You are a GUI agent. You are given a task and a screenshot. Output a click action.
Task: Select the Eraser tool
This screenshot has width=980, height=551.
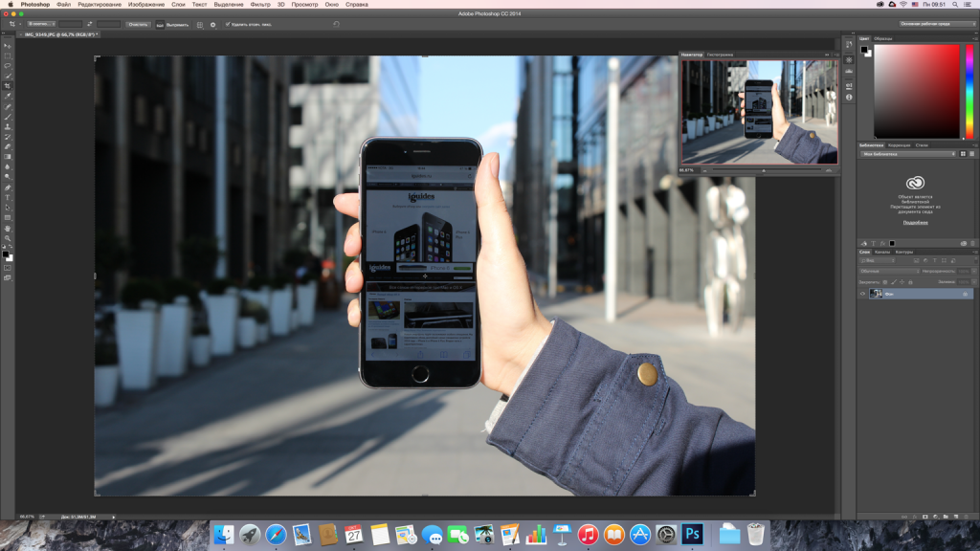click(8, 146)
